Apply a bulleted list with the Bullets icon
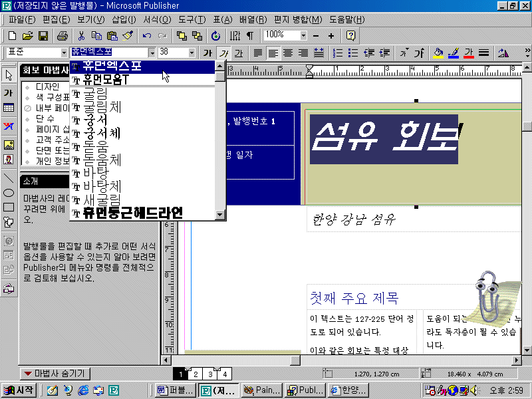 coord(353,53)
